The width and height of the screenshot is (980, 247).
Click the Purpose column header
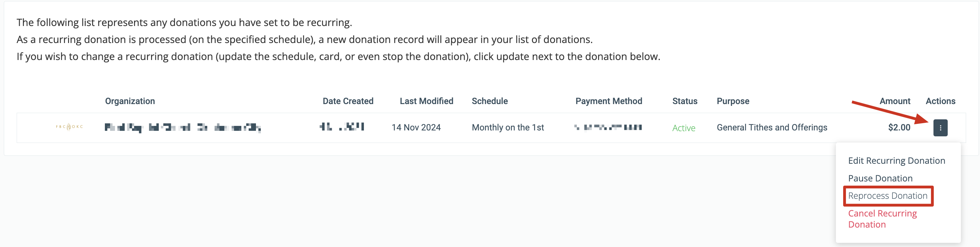click(733, 101)
